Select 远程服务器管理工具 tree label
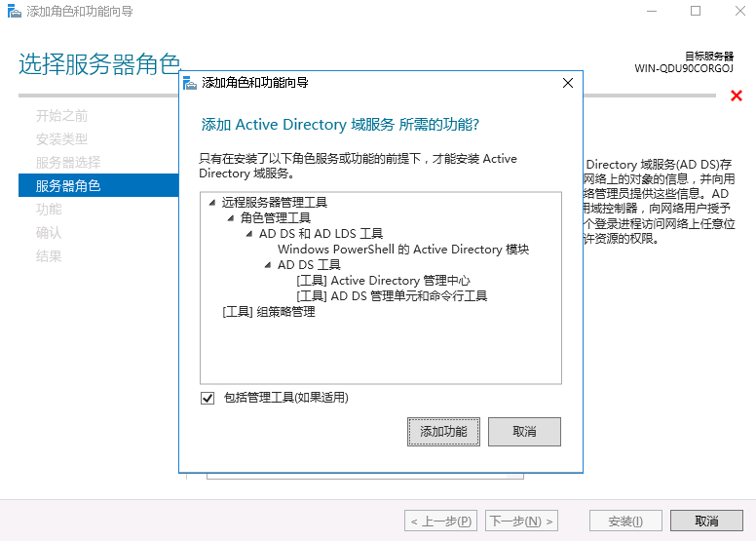This screenshot has width=756, height=541. [x=275, y=202]
